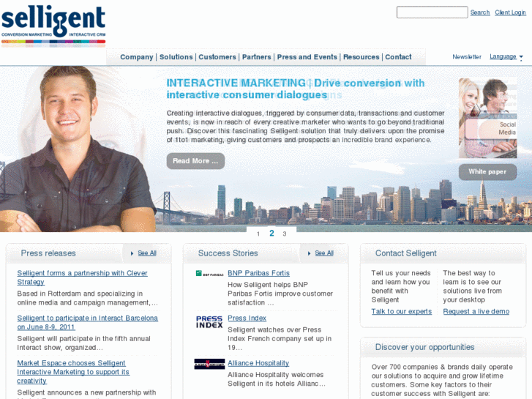Open the Press Index story link
The width and height of the screenshot is (532, 399).
tap(247, 318)
